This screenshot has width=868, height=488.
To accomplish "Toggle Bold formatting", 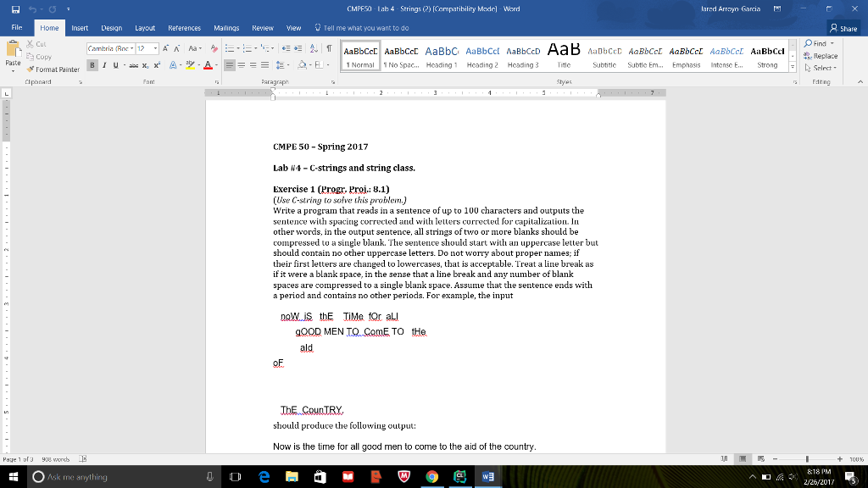I will (x=92, y=64).
